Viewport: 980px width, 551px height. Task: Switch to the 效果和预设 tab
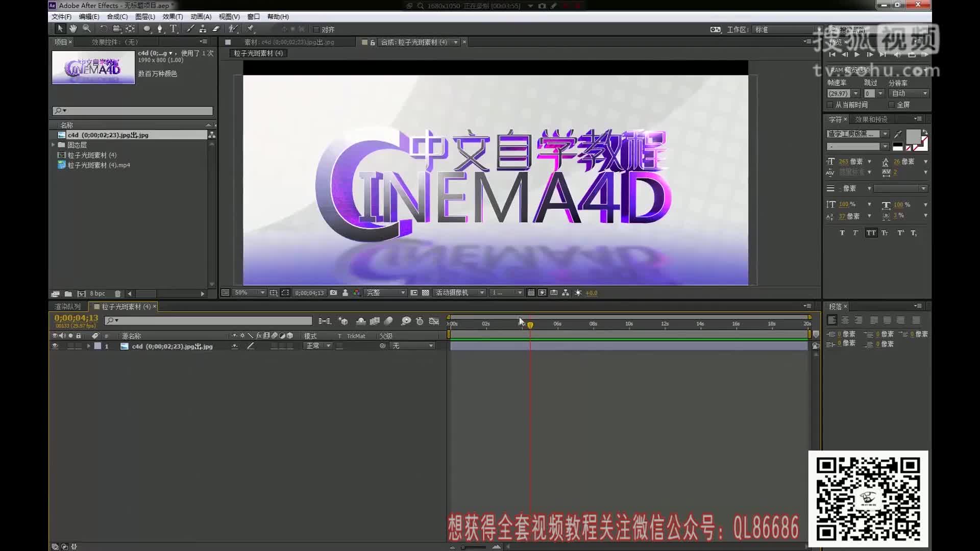[871, 119]
